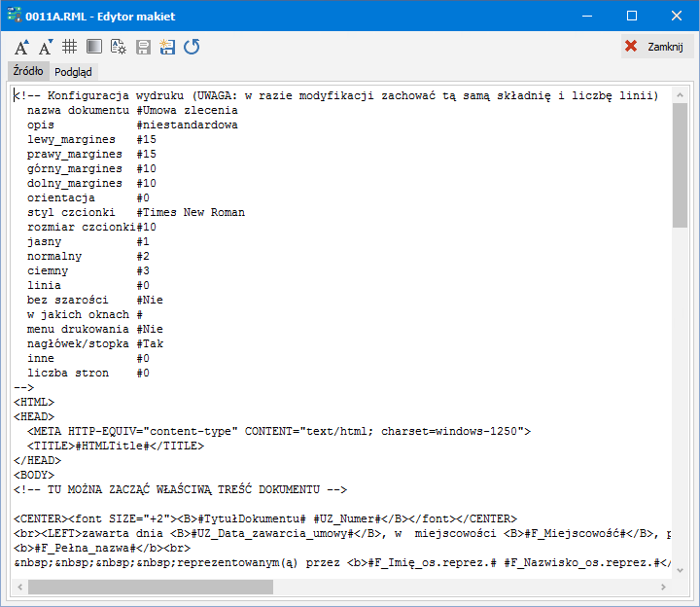Click the 'nagłówek/stopka #Tak' line
The image size is (700, 607).
95,343
